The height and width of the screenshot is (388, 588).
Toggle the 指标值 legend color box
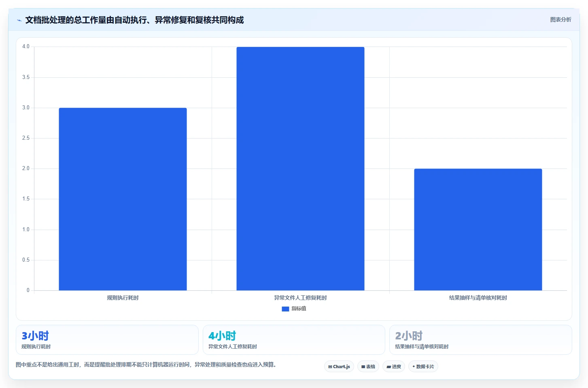coord(285,309)
